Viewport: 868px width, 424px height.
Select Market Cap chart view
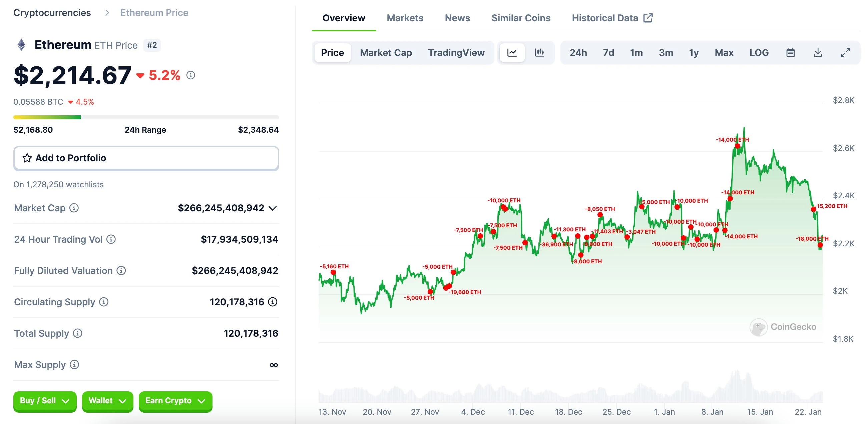click(386, 53)
